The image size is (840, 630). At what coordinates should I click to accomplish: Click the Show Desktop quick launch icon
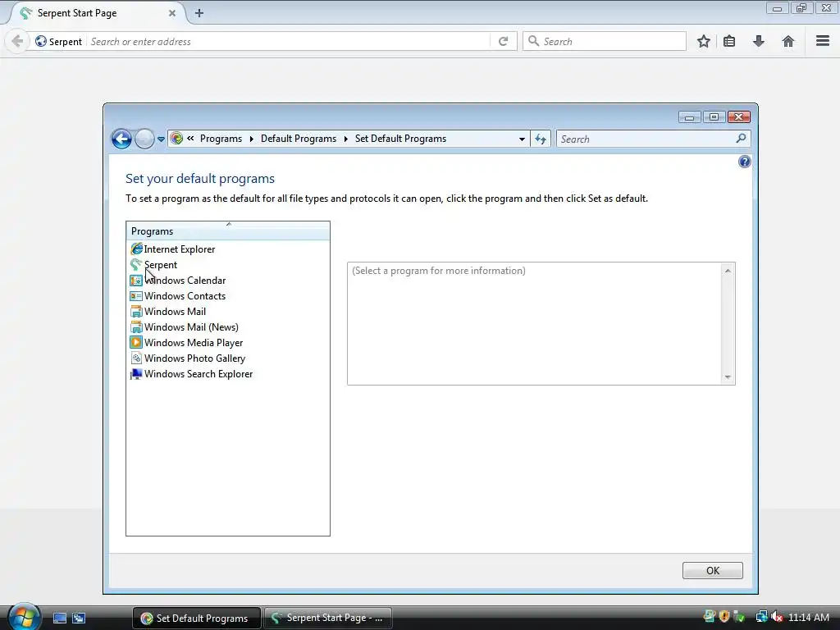[x=59, y=619]
